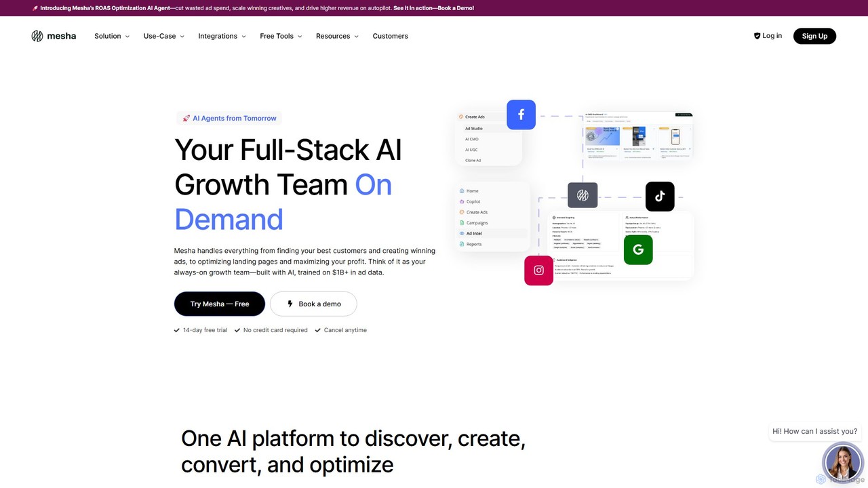The image size is (868, 488).
Task: Open the Integrations dropdown menu
Action: pos(222,36)
